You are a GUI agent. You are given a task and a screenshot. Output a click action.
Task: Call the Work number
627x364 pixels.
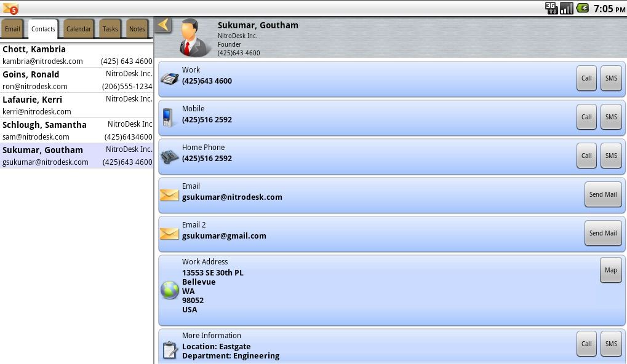click(x=586, y=78)
